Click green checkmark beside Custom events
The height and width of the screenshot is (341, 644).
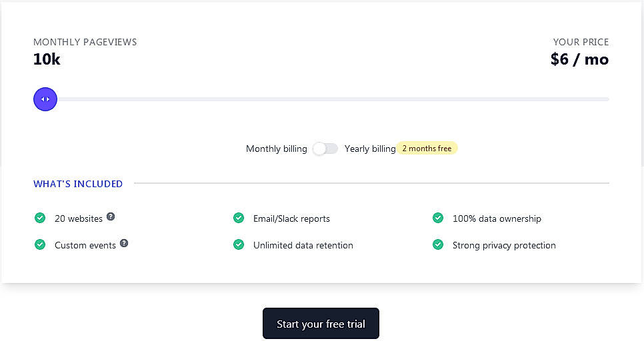click(x=40, y=244)
